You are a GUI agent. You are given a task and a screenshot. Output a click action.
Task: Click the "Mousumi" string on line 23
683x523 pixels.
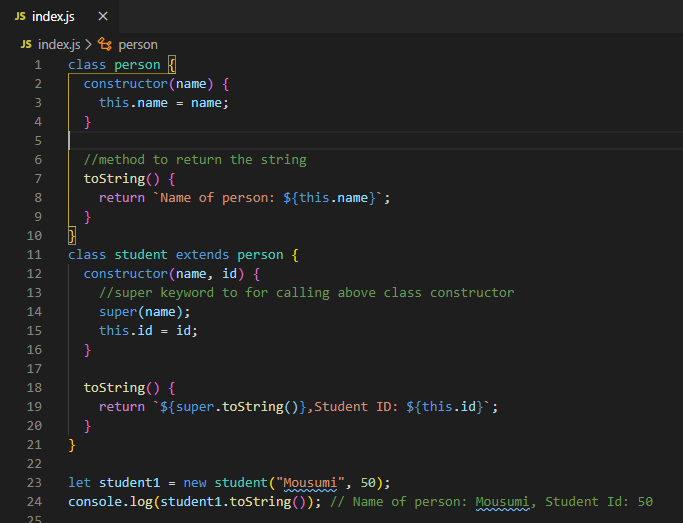pyautogui.click(x=310, y=483)
